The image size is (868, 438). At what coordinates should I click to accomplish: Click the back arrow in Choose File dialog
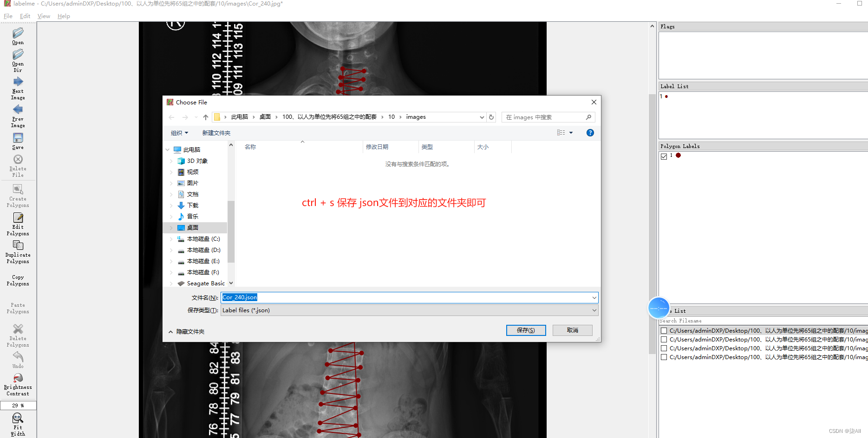coord(172,117)
